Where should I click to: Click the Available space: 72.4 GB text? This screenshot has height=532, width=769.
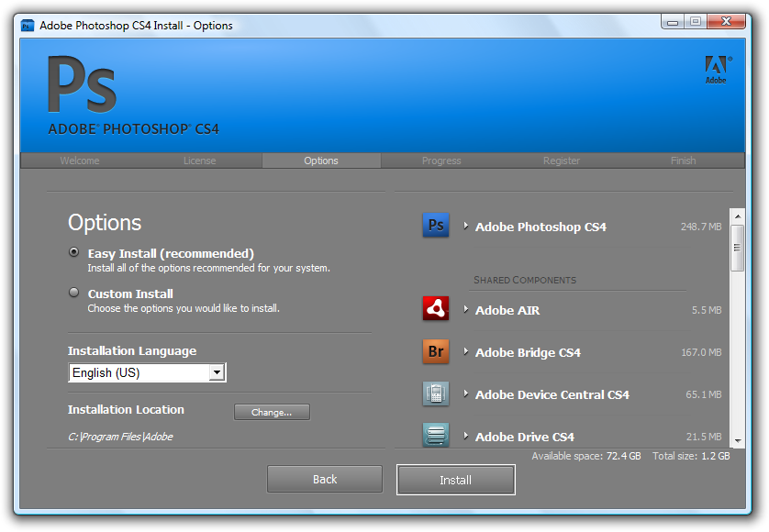point(586,456)
